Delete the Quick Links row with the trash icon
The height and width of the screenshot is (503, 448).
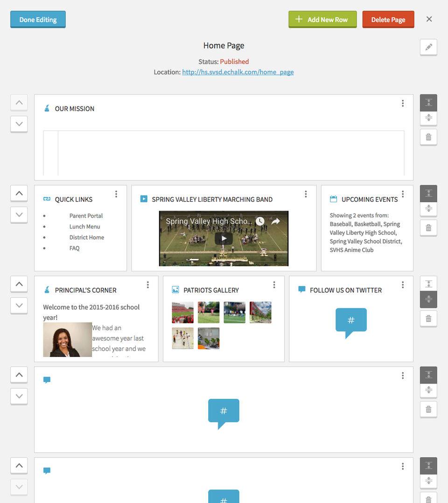(428, 228)
